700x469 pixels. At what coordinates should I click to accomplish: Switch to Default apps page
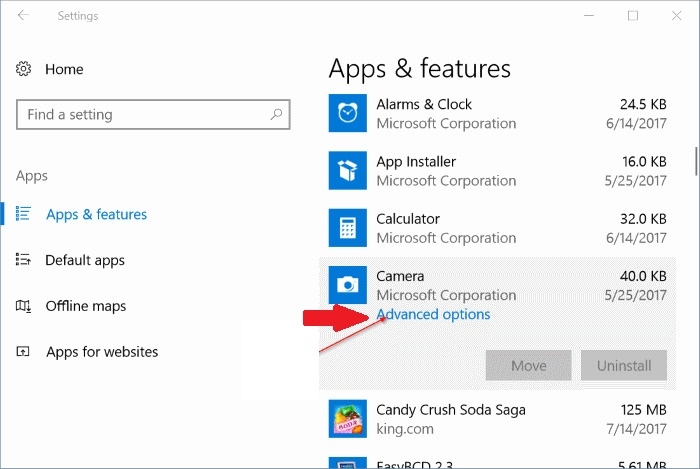tap(85, 260)
